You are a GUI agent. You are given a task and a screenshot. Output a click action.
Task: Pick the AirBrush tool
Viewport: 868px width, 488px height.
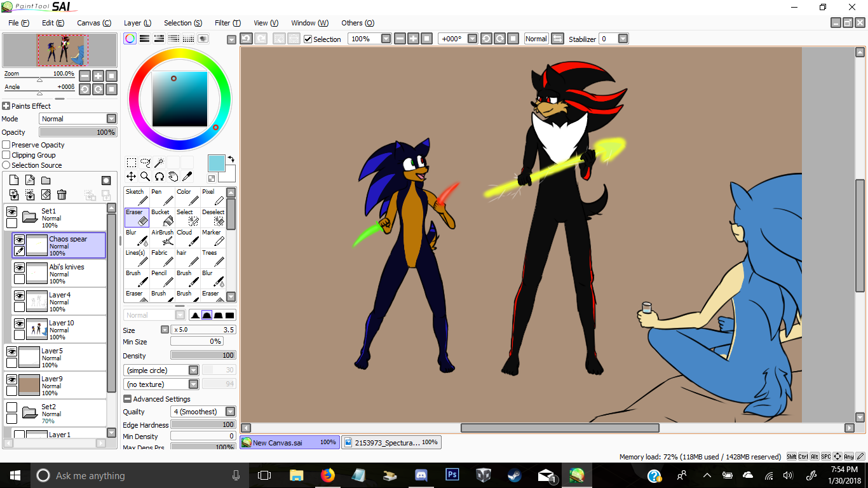pyautogui.click(x=162, y=238)
